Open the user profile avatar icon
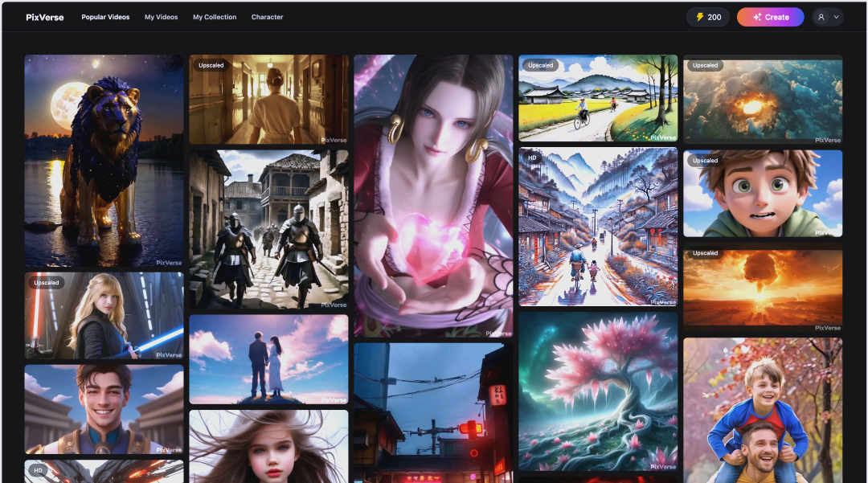The height and width of the screenshot is (483, 868). pyautogui.click(x=821, y=17)
